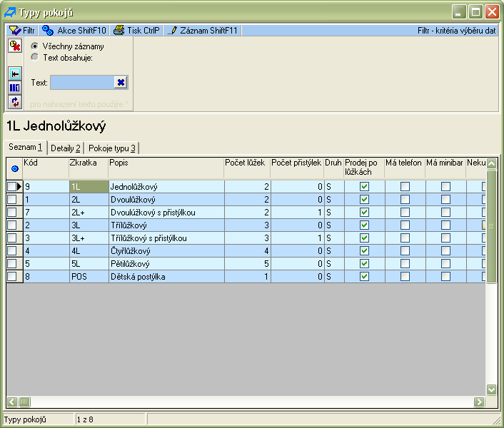Tick row selector checkbox for Jednolůžkový
504x428 pixels.
point(12,187)
